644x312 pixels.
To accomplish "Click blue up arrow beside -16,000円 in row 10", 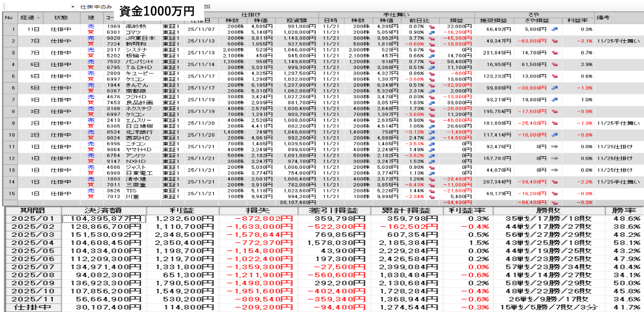I will pyautogui.click(x=555, y=135).
